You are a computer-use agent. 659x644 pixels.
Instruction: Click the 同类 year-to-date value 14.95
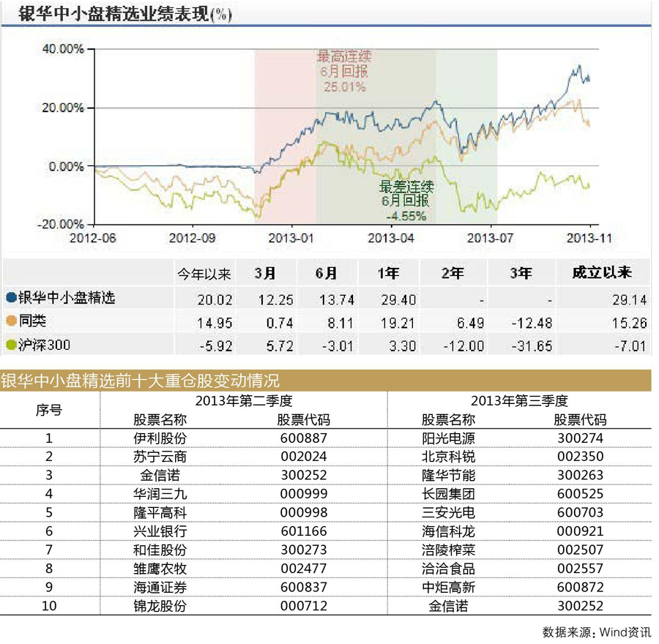[215, 323]
